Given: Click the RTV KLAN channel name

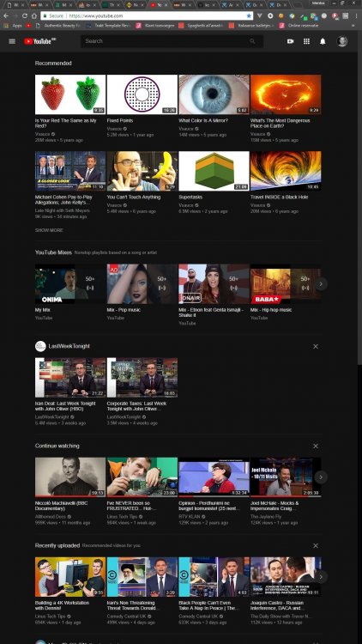Looking at the screenshot, I should [x=190, y=516].
